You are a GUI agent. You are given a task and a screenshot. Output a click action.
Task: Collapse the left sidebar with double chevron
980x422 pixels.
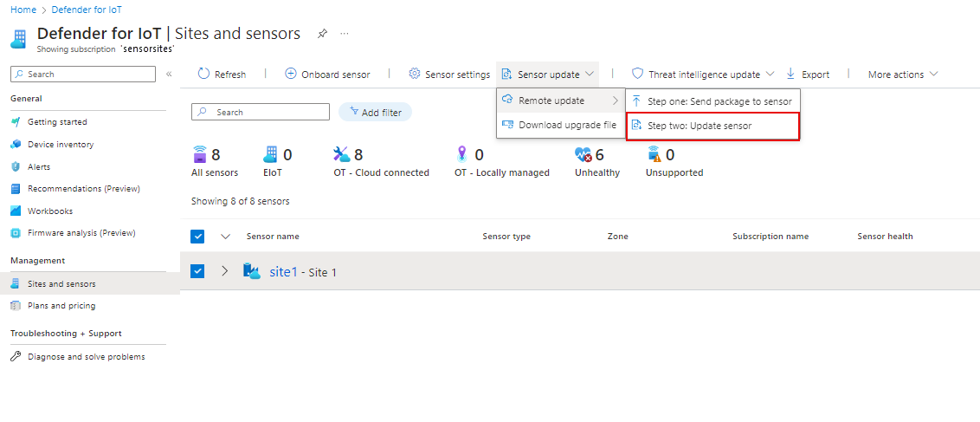click(169, 75)
